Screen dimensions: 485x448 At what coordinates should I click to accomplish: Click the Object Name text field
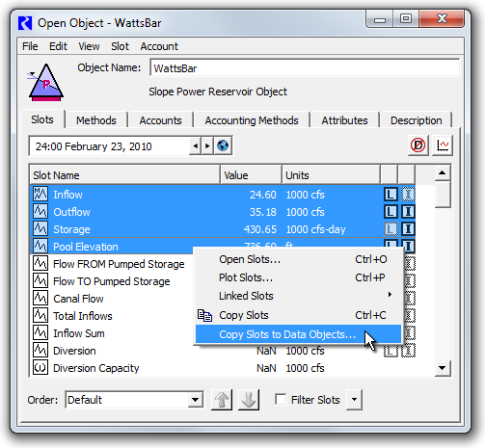(305, 68)
